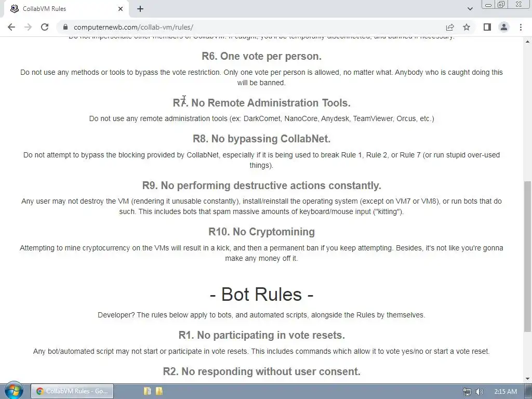Click the forward navigation arrow
532x399 pixels.
pyautogui.click(x=28, y=27)
